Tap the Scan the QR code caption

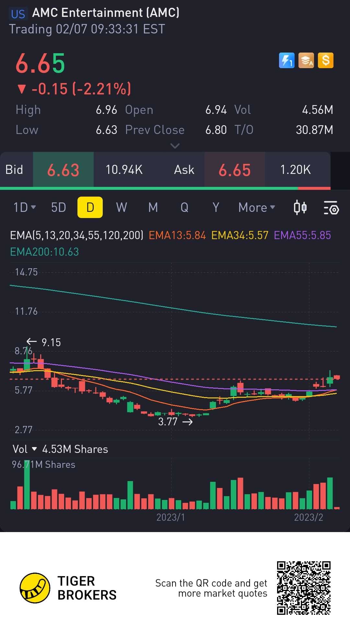pos(211,588)
